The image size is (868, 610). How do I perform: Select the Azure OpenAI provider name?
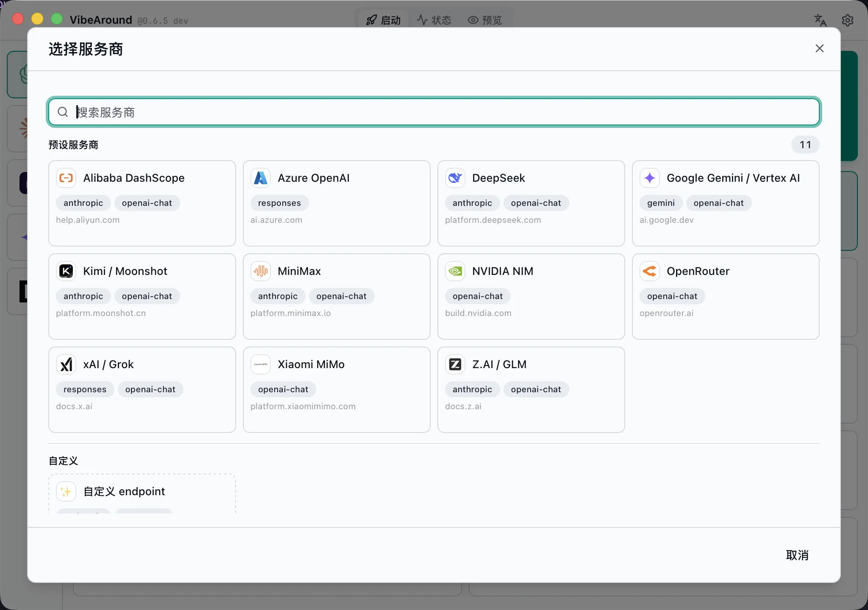(314, 178)
